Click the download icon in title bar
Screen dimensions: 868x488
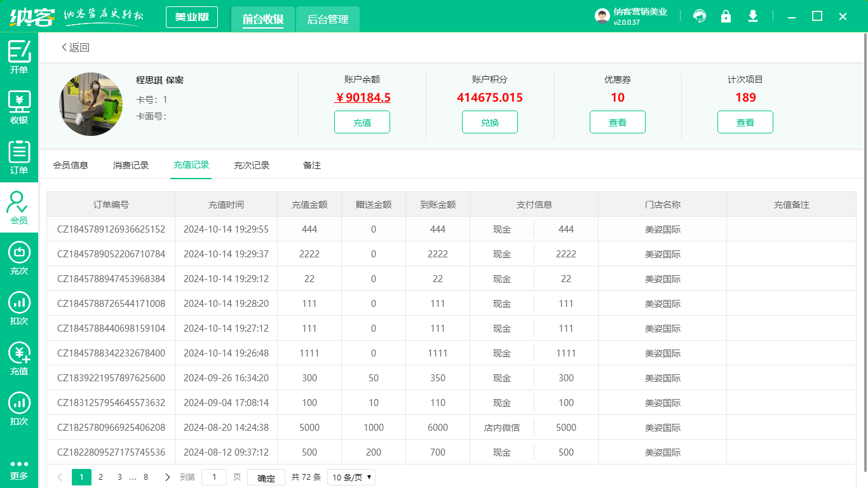753,16
